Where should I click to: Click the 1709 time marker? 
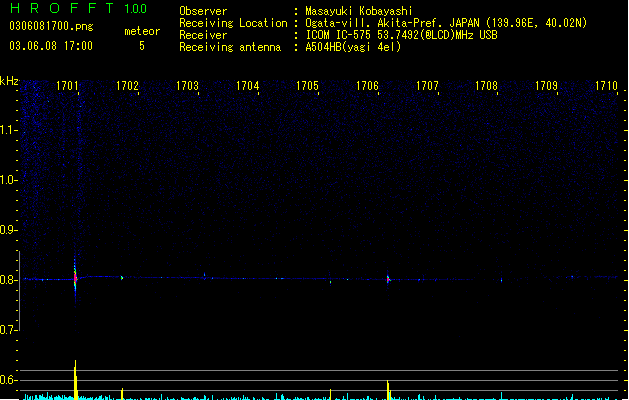point(546,86)
